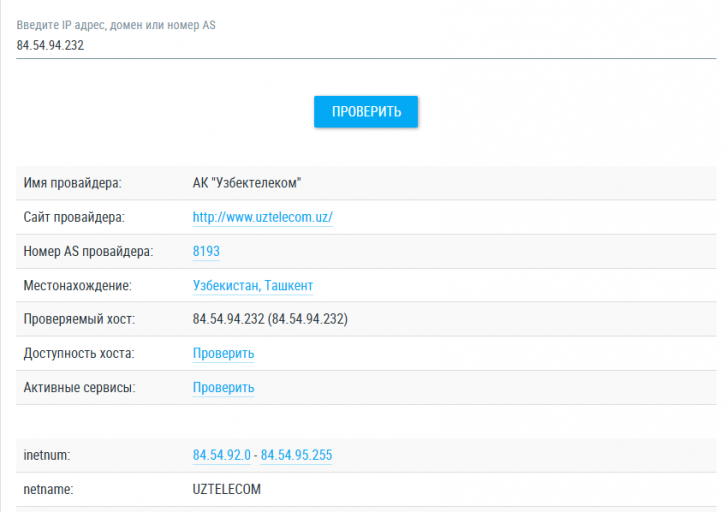Screen dimensions: 726x512
Task: Click Проверить in Доступность хоста row
Action: [223, 353]
